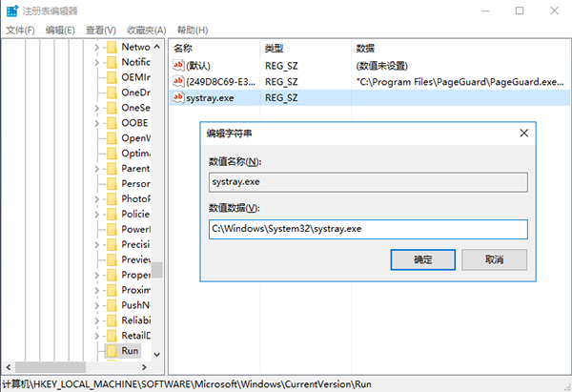Click the Proxim folder icon
Screen dimensions: 572x392
tap(112, 290)
